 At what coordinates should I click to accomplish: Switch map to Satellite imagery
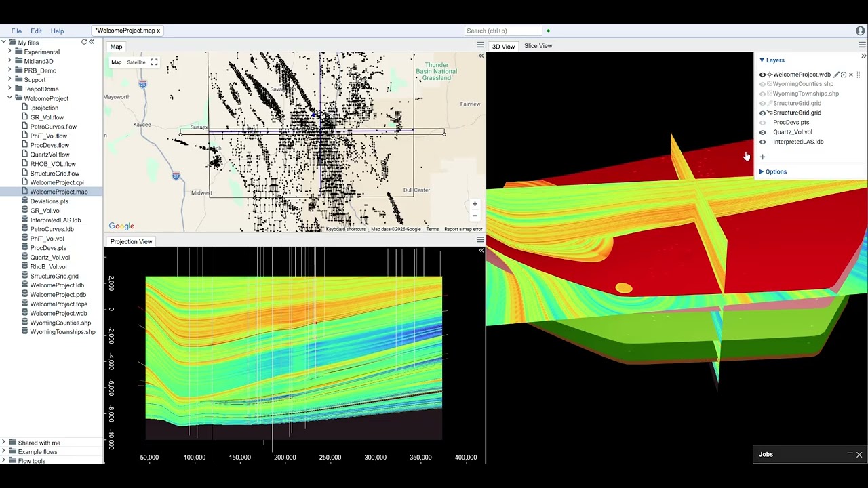(136, 62)
